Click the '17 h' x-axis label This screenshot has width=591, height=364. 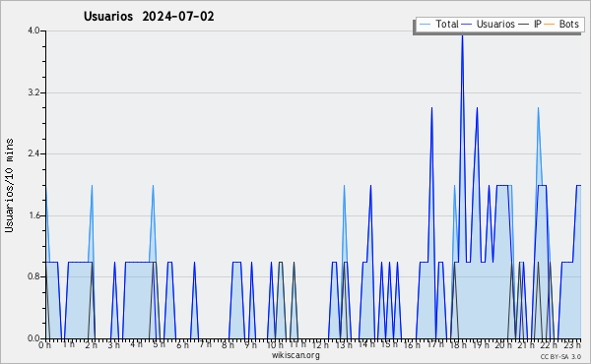435,344
